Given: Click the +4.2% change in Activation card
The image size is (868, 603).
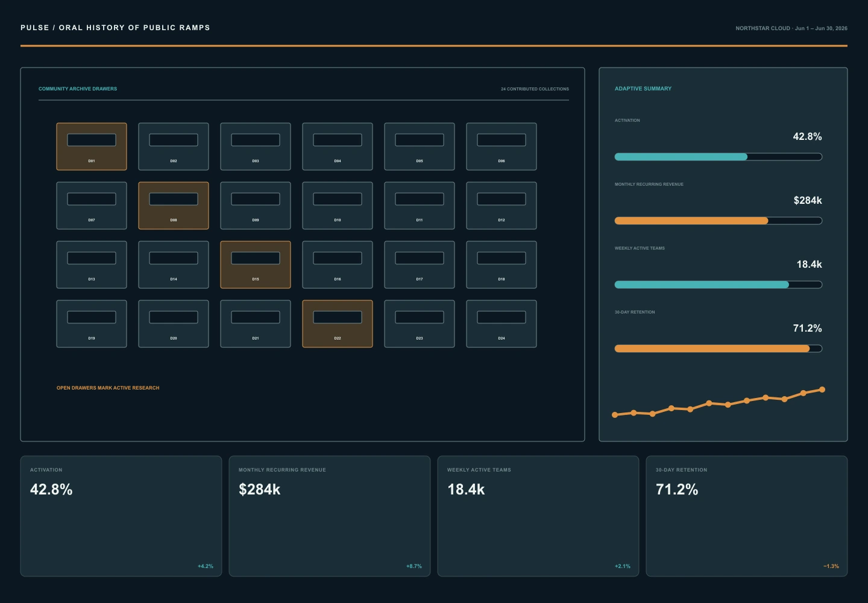Looking at the screenshot, I should coord(206,566).
